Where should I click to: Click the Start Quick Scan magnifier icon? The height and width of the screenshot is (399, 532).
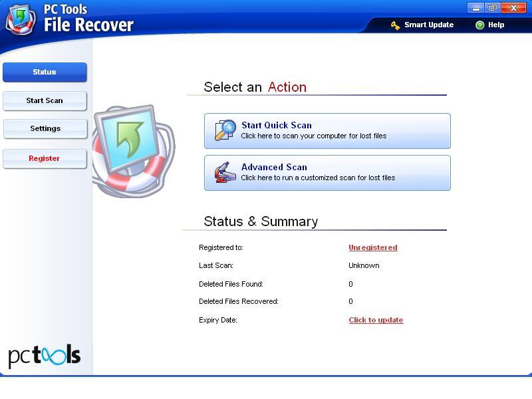pos(225,130)
